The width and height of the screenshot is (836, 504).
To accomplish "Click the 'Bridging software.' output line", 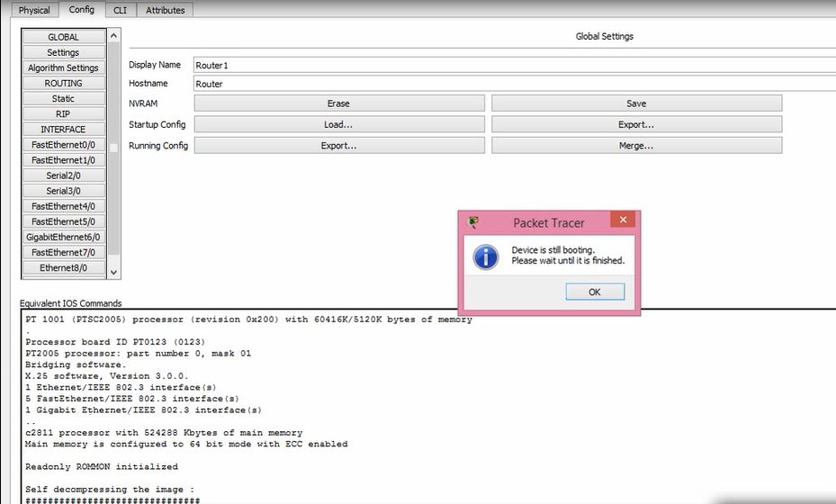I will pos(76,364).
